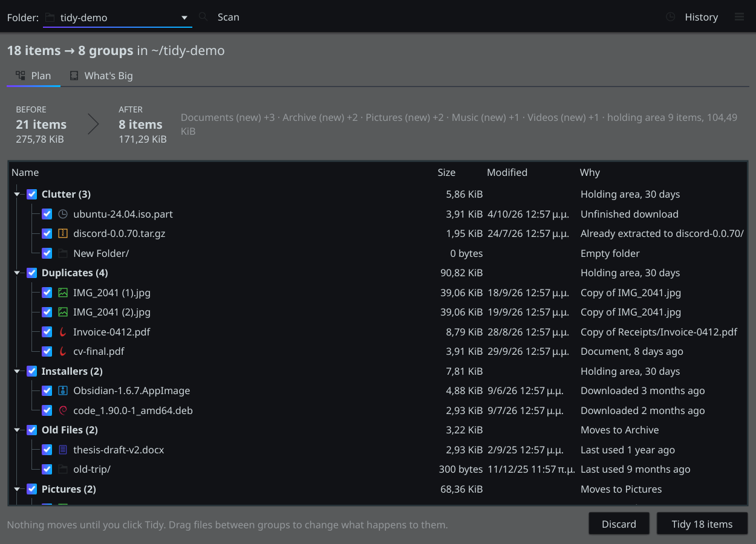Collapse the Clutter group
756x544 pixels.
[x=17, y=195]
